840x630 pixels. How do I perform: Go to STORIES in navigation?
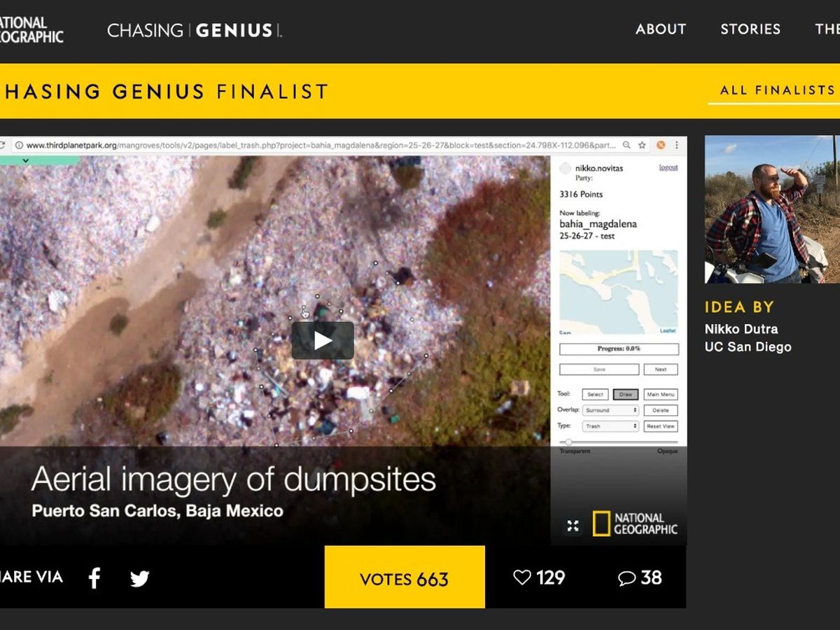[x=750, y=29]
